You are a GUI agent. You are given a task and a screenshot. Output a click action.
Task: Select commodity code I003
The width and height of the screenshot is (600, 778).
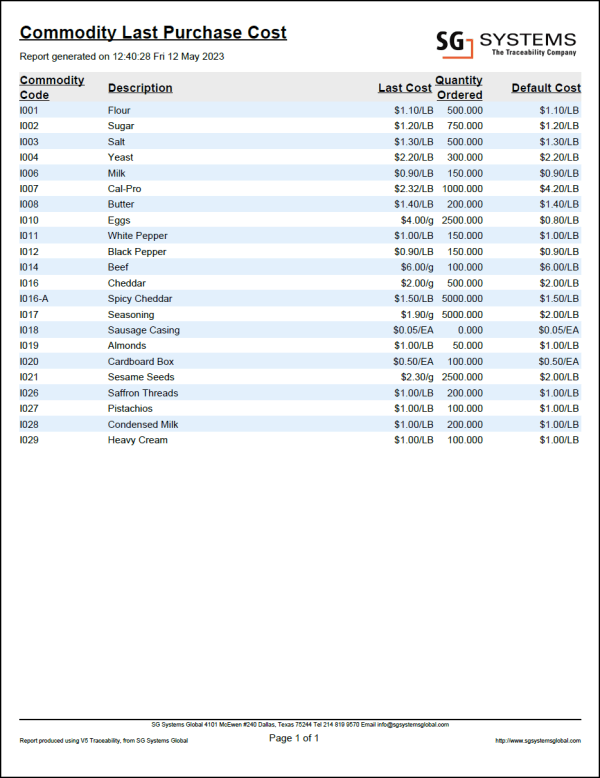tap(29, 142)
